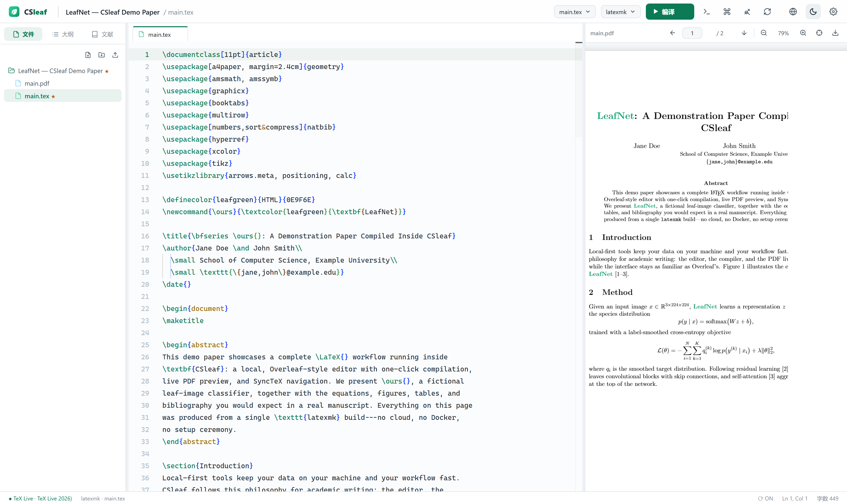Viewport: 847px width, 504px height.
Task: Open the keyboard shortcuts command icon
Action: [727, 12]
